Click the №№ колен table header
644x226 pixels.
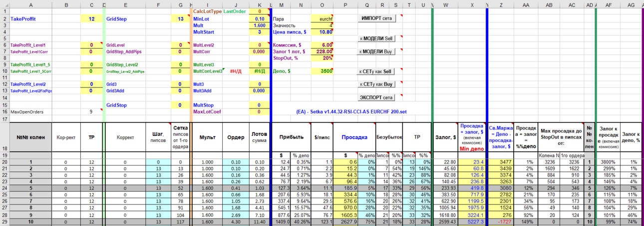(x=31, y=136)
